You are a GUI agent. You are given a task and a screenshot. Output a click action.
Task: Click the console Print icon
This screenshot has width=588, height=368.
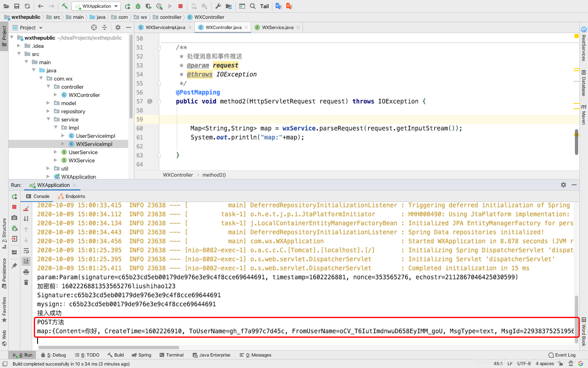[26, 272]
